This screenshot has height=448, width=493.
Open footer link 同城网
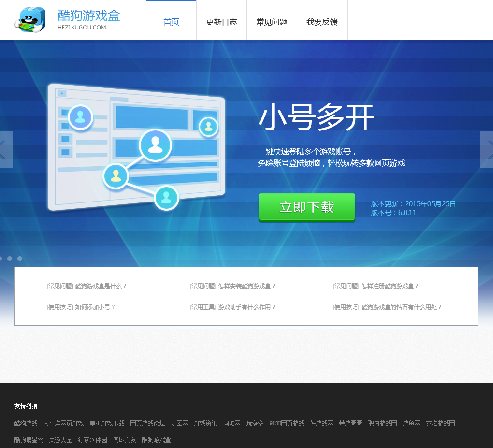[x=232, y=423]
